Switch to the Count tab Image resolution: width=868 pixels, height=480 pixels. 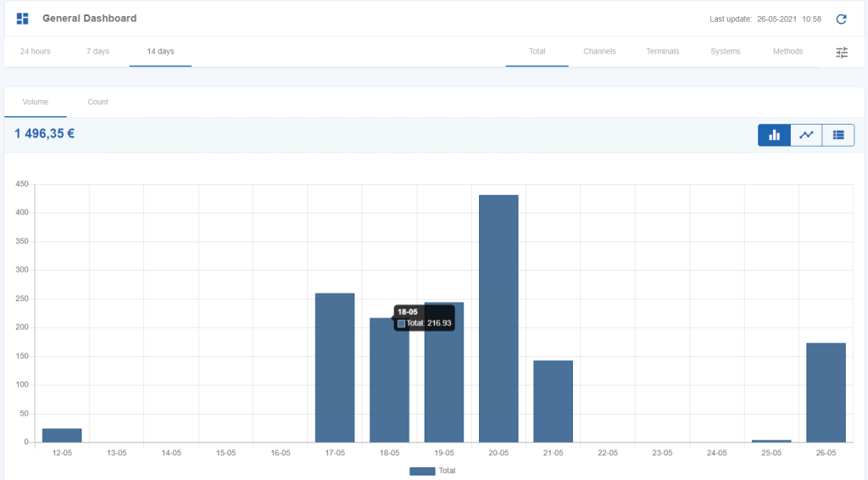98,102
